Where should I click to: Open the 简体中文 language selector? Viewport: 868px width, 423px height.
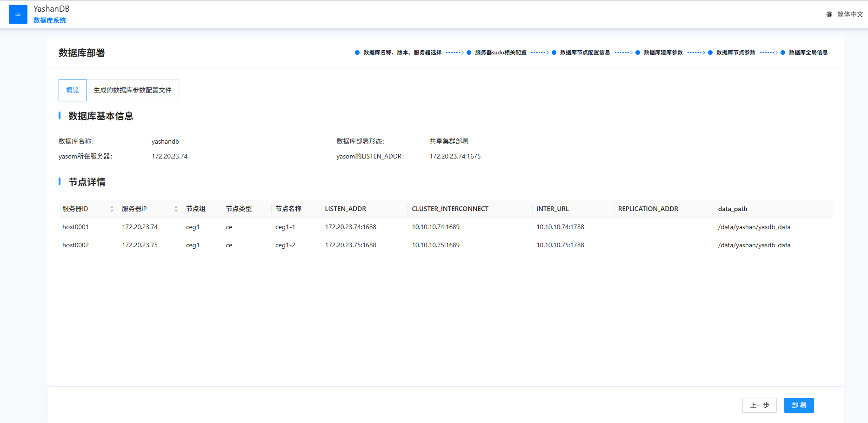849,14
